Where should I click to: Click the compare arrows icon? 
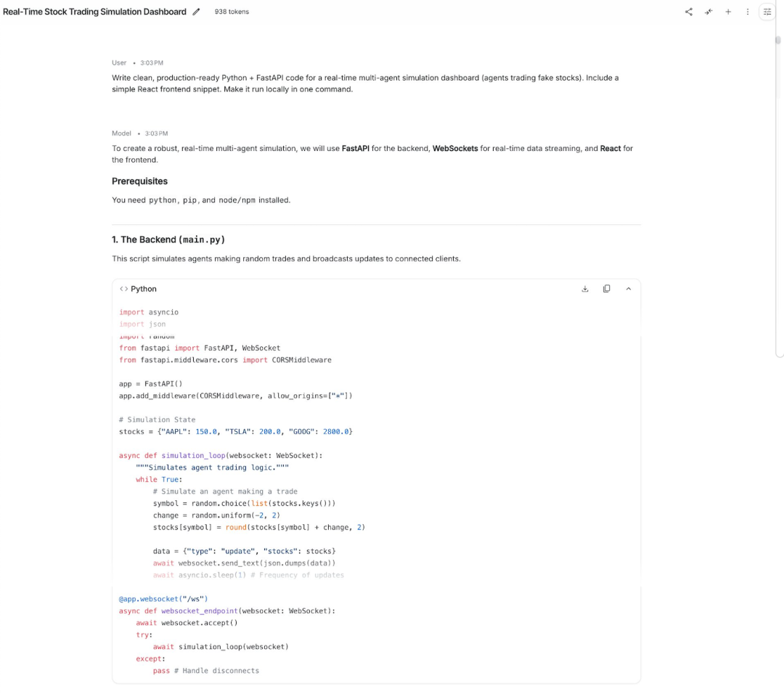point(709,12)
